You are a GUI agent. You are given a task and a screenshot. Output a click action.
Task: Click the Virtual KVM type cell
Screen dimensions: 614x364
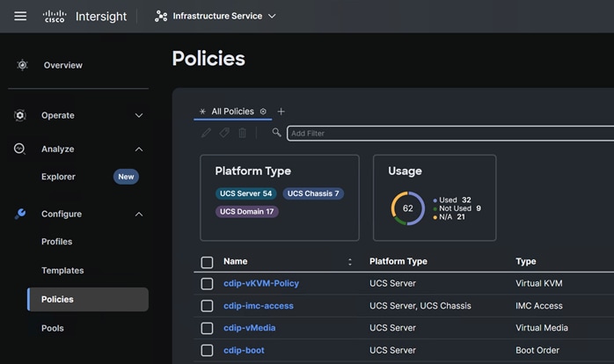click(539, 283)
